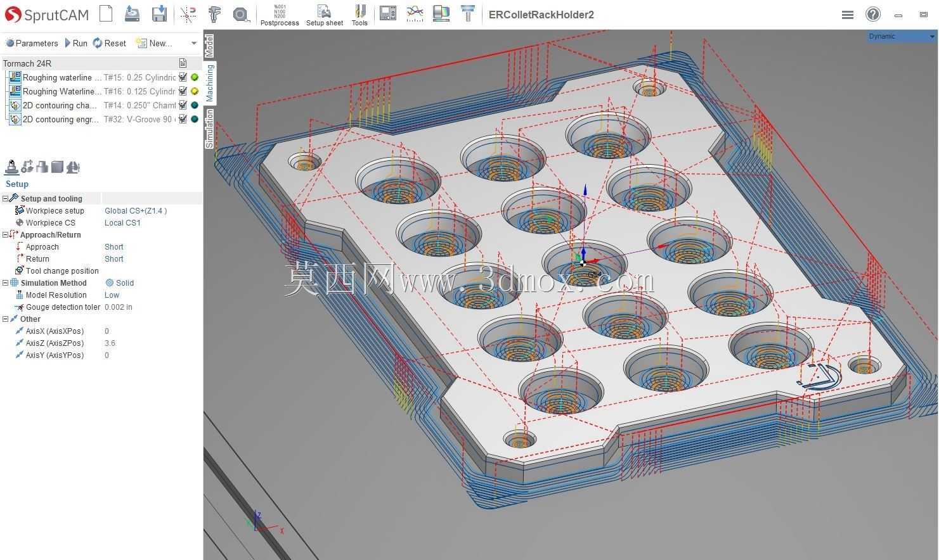Open the hamburger main menu

(848, 15)
